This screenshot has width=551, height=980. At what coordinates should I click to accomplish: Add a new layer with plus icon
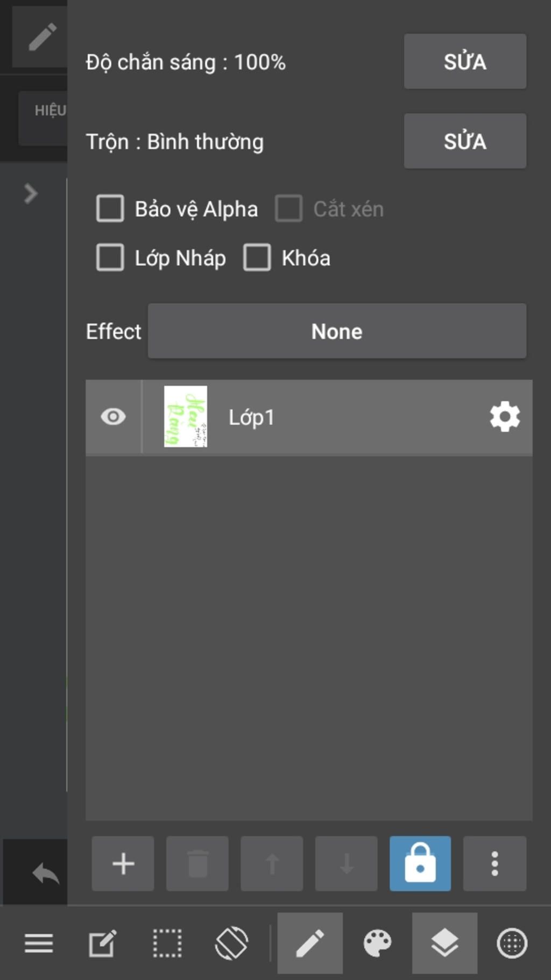pyautogui.click(x=123, y=863)
